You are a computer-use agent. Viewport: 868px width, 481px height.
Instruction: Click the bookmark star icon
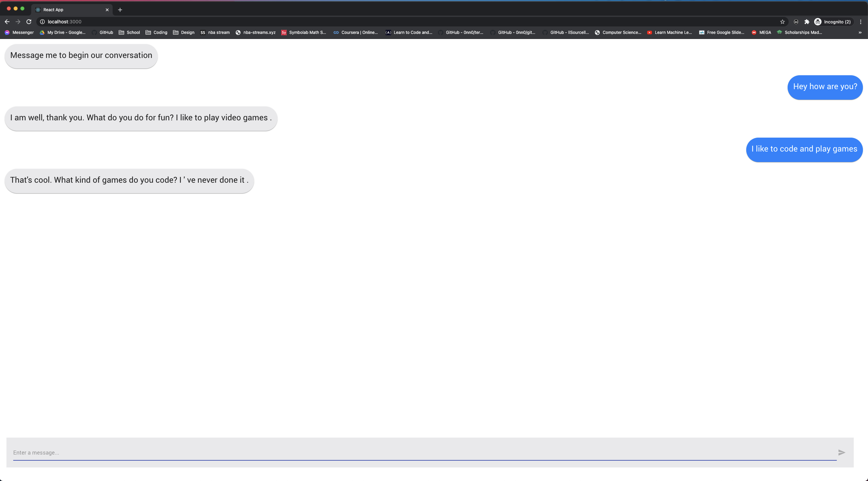(x=782, y=21)
